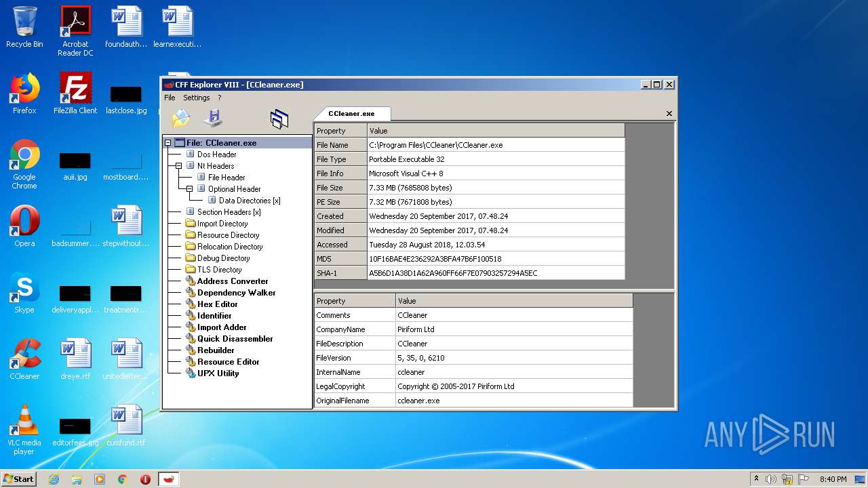Click the taskbar clock showing 8:40 PM
Image resolution: width=868 pixels, height=488 pixels.
point(833,479)
